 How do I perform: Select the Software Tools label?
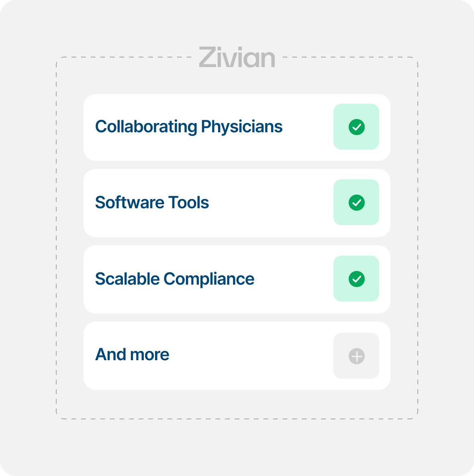[x=152, y=203]
